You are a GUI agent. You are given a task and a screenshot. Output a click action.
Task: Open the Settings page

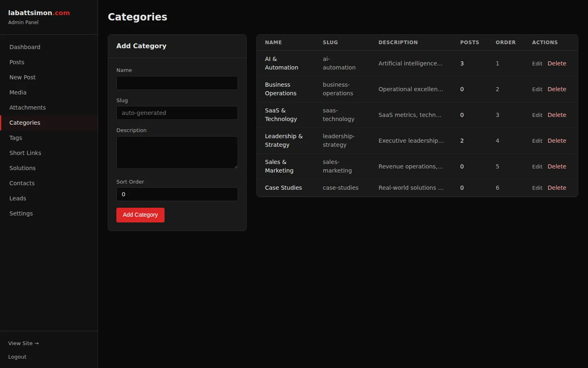(x=21, y=213)
